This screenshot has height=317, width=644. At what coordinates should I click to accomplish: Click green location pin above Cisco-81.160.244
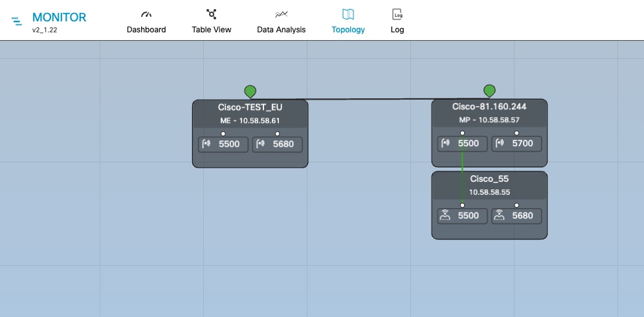pos(489,91)
